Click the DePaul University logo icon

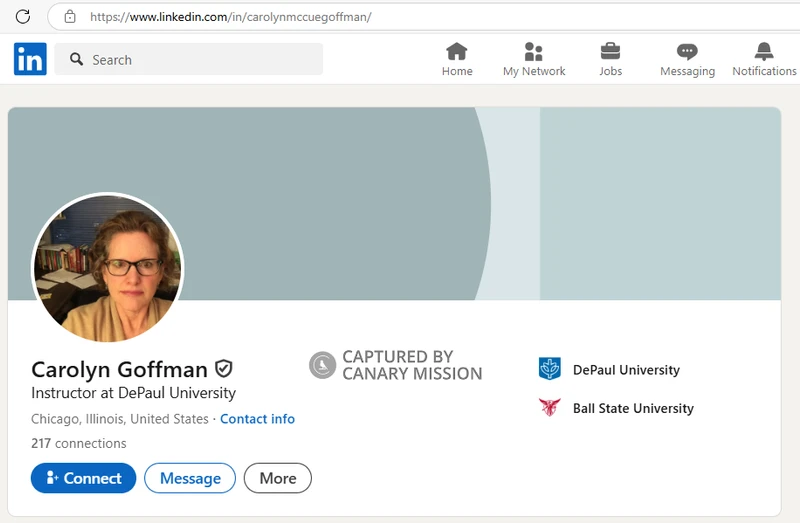(549, 368)
